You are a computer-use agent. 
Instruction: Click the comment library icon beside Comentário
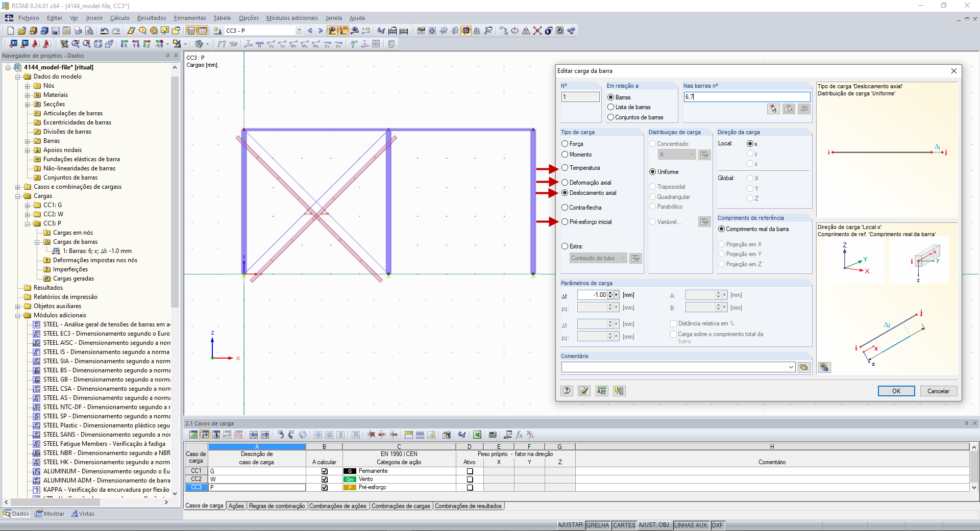click(804, 367)
